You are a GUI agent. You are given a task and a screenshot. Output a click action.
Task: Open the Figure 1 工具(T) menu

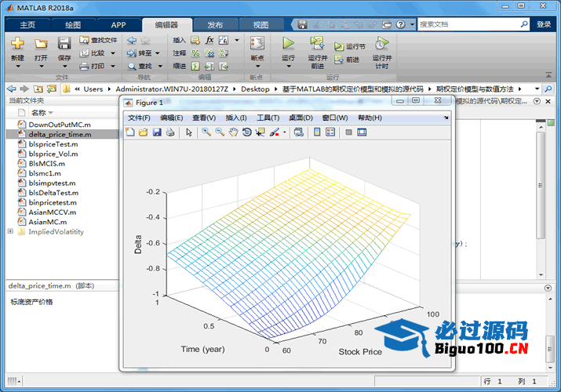point(268,118)
